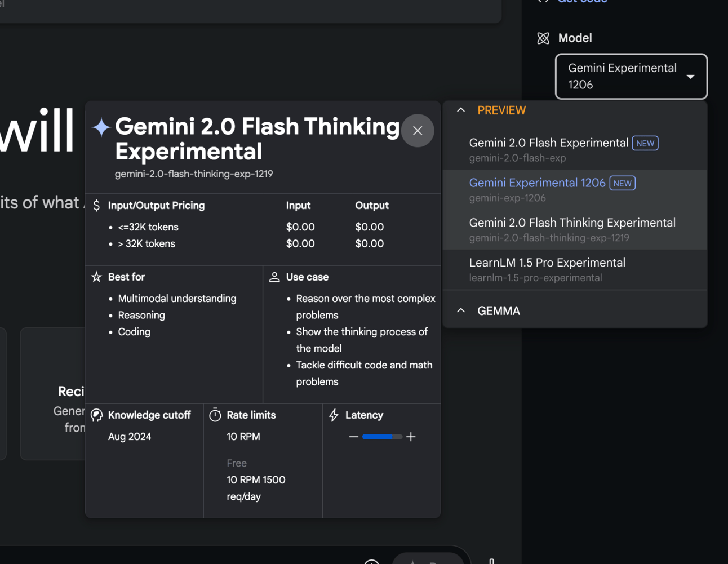Click the stopwatch icon beside Rate limits
Viewport: 728px width, 564px height.
pos(215,415)
